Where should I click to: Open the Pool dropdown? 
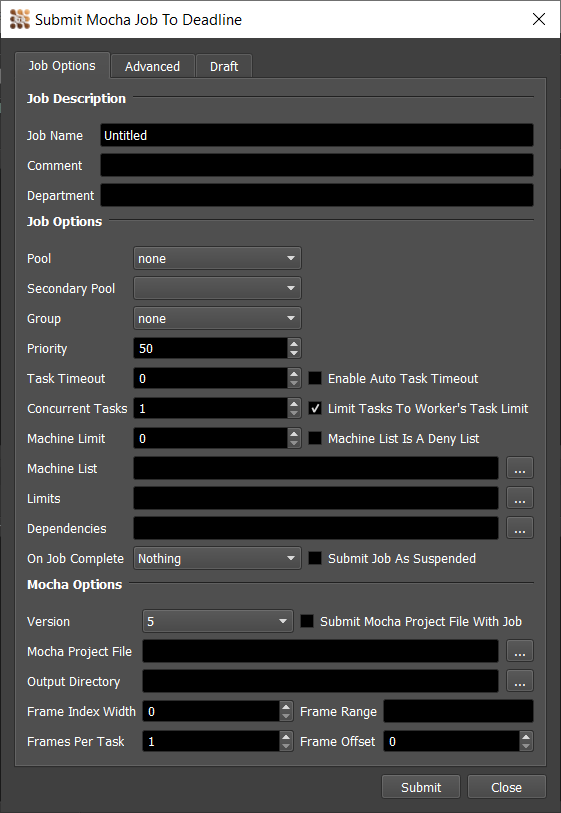217,258
